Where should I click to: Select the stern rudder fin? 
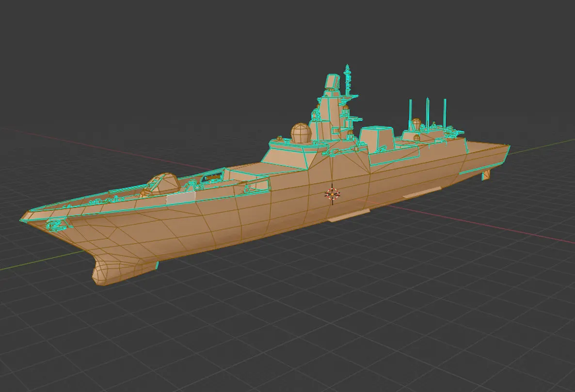click(485, 175)
